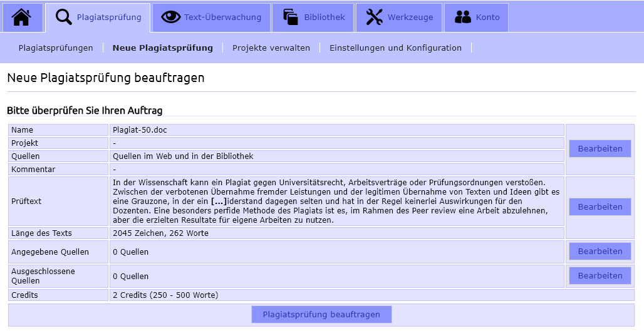The image size is (644, 331).
Task: Open the Konto tab label
Action: (x=487, y=18)
